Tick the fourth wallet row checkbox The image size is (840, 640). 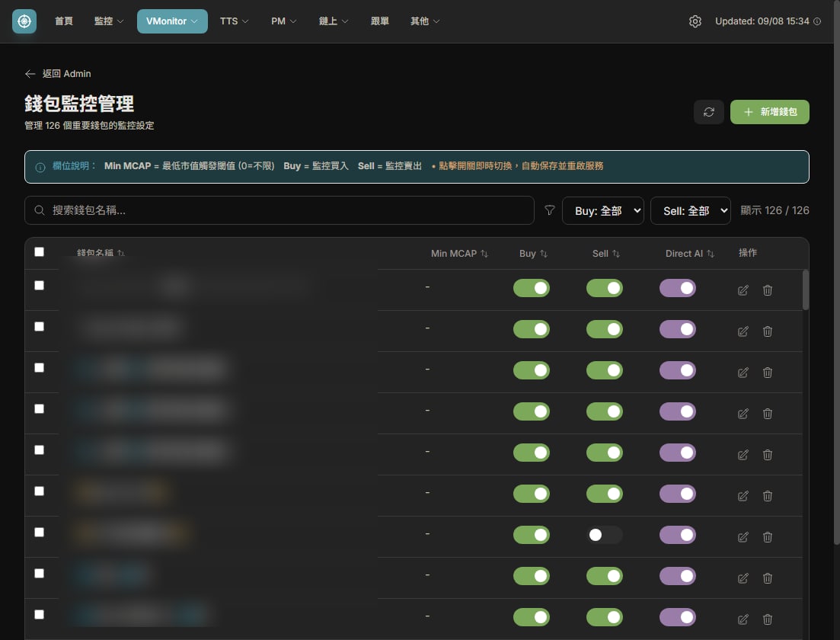(39, 408)
